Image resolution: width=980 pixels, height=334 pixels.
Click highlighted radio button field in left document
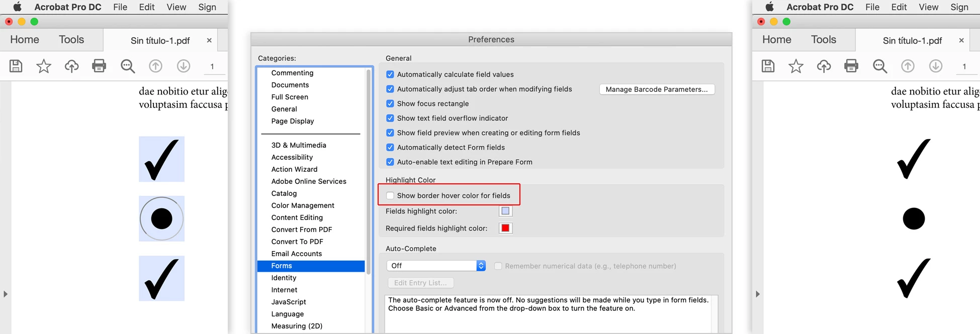(x=161, y=218)
